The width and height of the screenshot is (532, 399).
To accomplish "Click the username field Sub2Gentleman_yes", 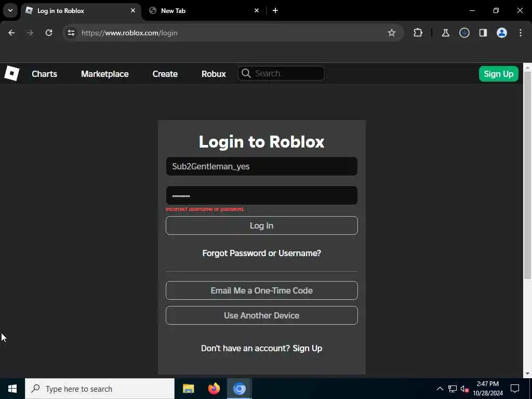I will point(262,166).
